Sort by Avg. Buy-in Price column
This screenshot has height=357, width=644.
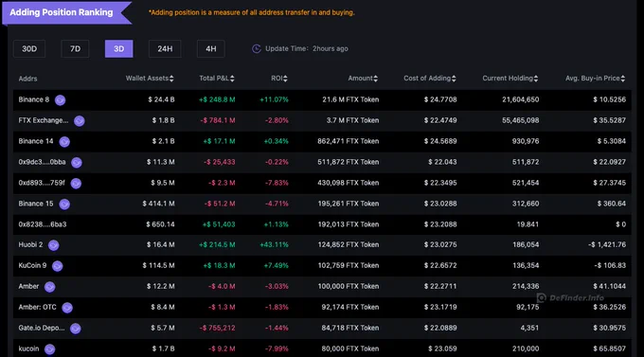pyautogui.click(x=596, y=78)
